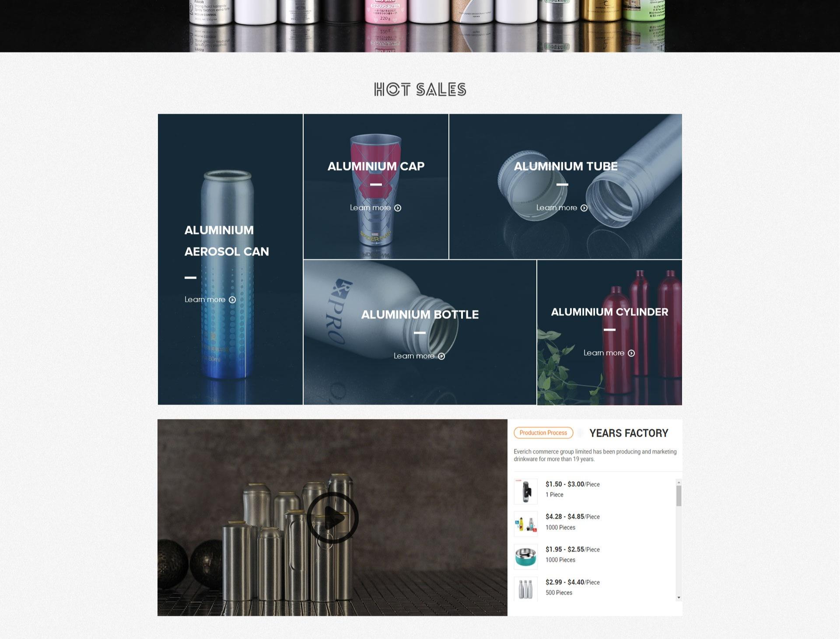Click the arrow icon under Aluminium Cylinder
The height and width of the screenshot is (639, 840).
click(631, 353)
